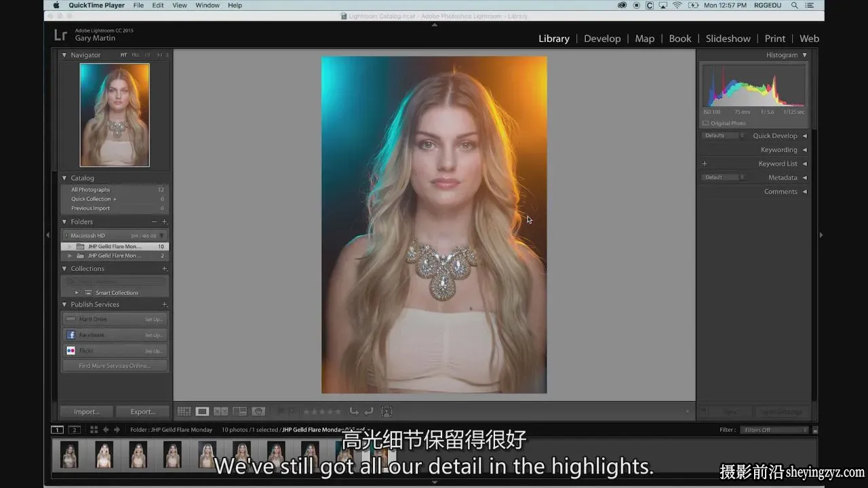This screenshot has width=868, height=488.
Task: Open filmstrip grid icon next to monitor buttons
Action: tap(94, 430)
